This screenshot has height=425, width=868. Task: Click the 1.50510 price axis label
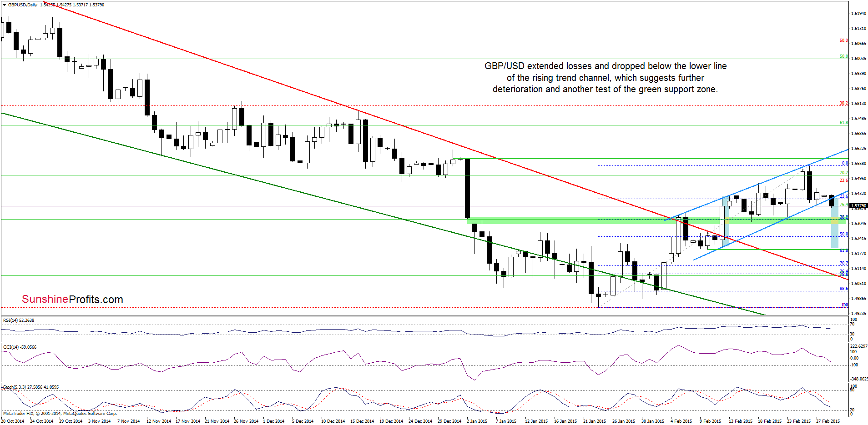point(858,284)
